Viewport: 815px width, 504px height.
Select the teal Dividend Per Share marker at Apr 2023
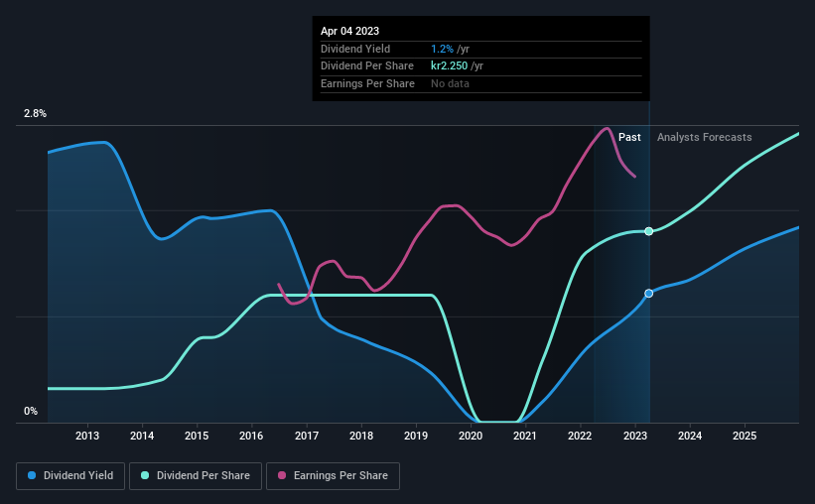(648, 231)
